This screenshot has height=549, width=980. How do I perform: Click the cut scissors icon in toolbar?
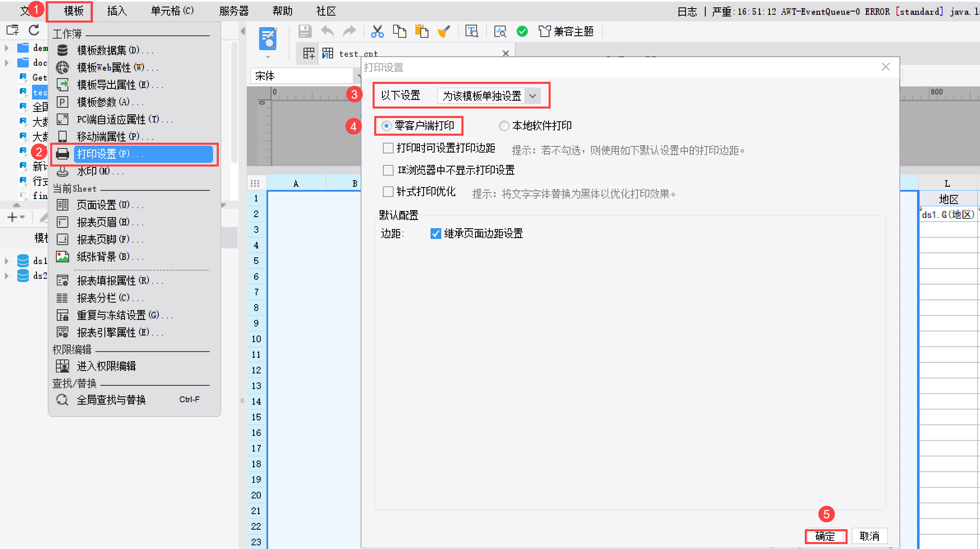coord(377,31)
